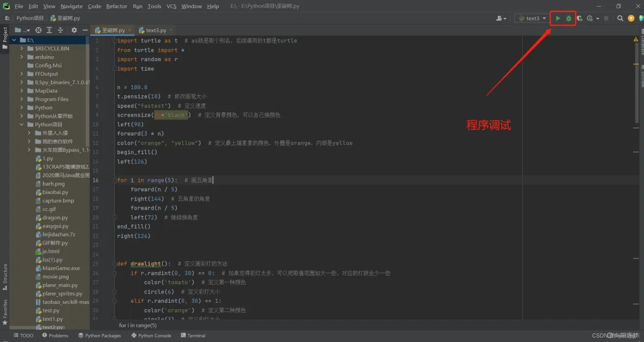This screenshot has width=644, height=342.
Task: Open the user account icon dropdown
Action: click(x=501, y=18)
